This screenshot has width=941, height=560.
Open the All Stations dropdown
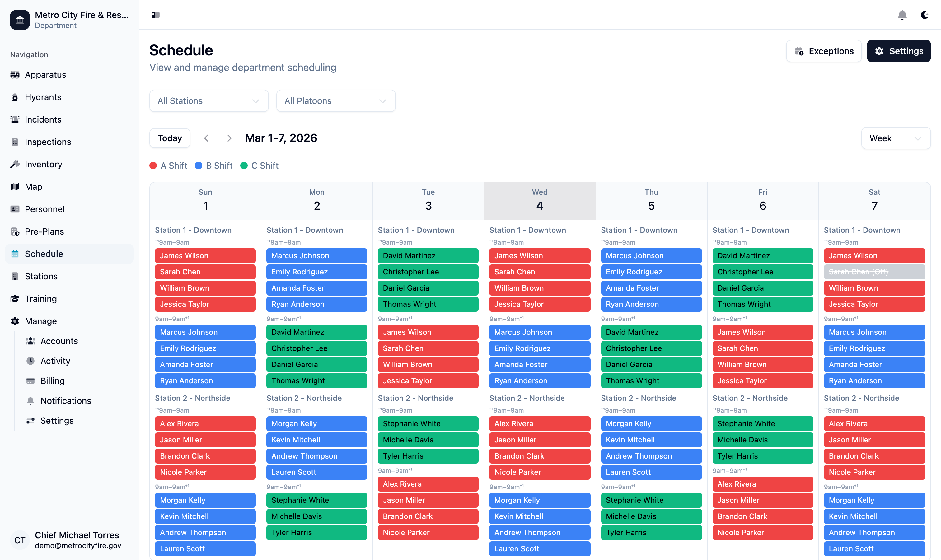point(209,101)
